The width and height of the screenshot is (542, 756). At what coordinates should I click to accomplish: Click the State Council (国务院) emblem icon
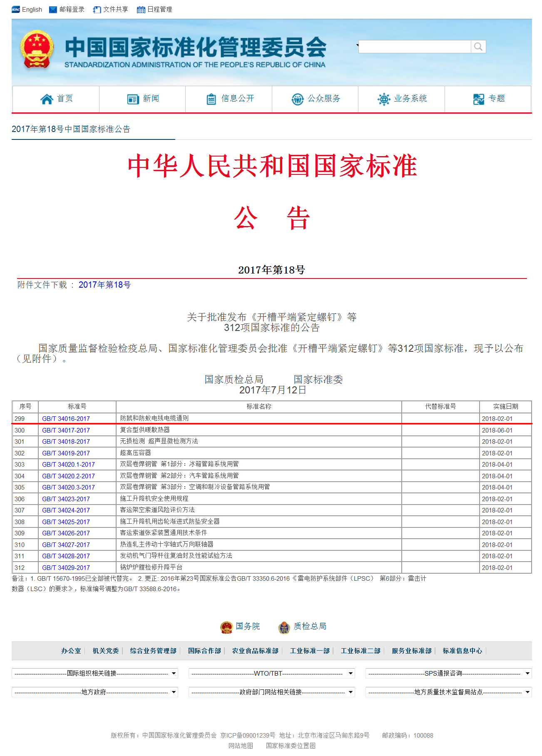226,627
